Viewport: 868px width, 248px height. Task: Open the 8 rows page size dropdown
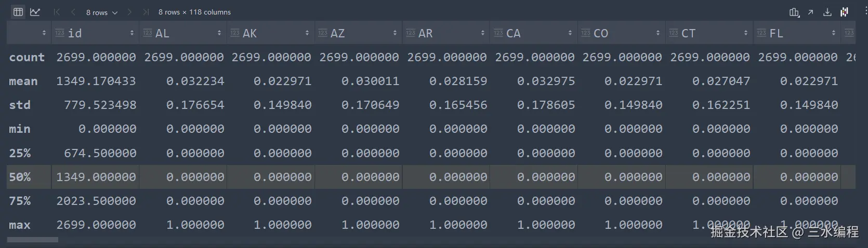pos(102,12)
